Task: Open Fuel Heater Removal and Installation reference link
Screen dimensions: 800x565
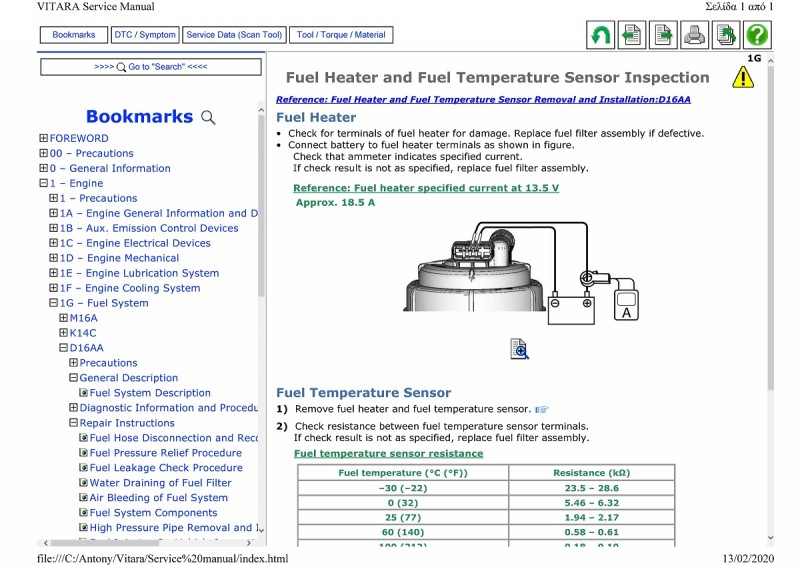Action: (483, 100)
